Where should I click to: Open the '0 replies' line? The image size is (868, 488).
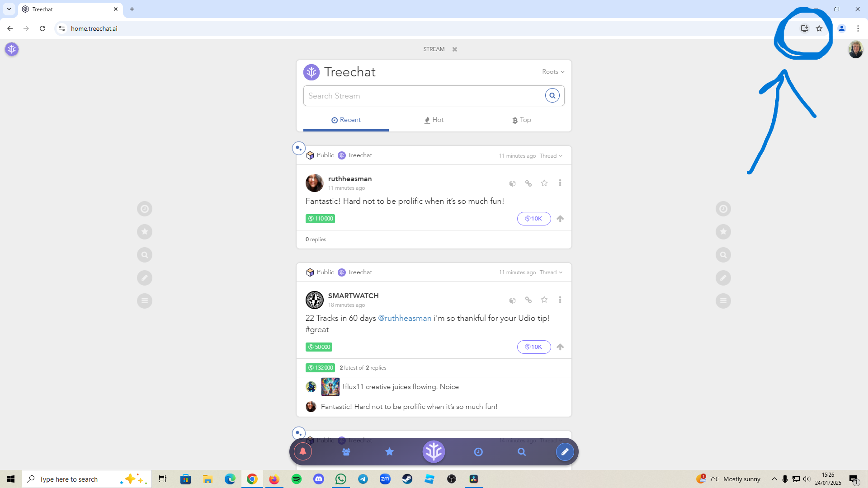tap(316, 239)
